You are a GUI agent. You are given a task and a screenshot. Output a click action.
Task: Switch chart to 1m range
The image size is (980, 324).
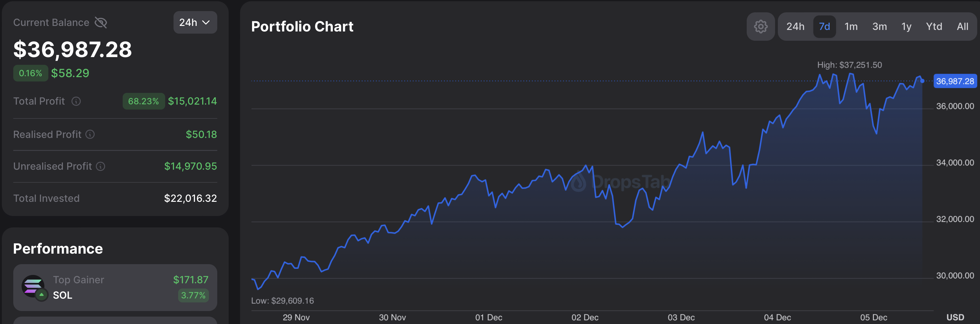851,27
